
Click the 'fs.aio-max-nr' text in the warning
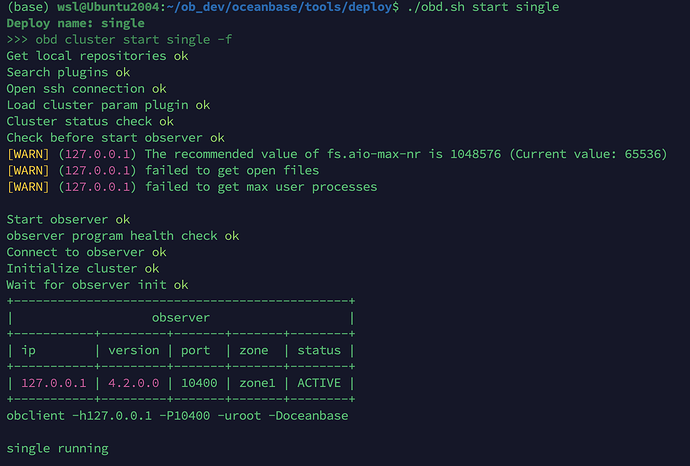(374, 154)
